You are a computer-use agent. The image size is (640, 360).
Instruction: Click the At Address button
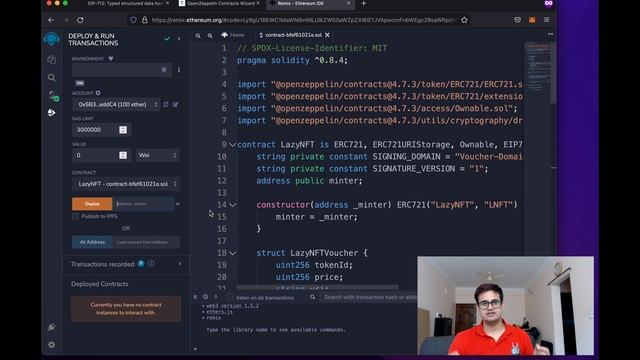(92, 242)
